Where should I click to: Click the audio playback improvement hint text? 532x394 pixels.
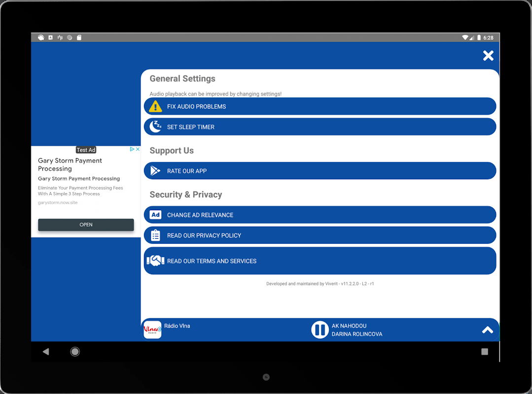215,94
